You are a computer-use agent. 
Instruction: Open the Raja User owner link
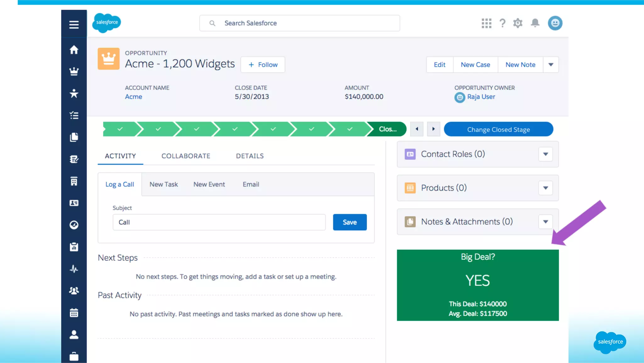click(x=481, y=97)
